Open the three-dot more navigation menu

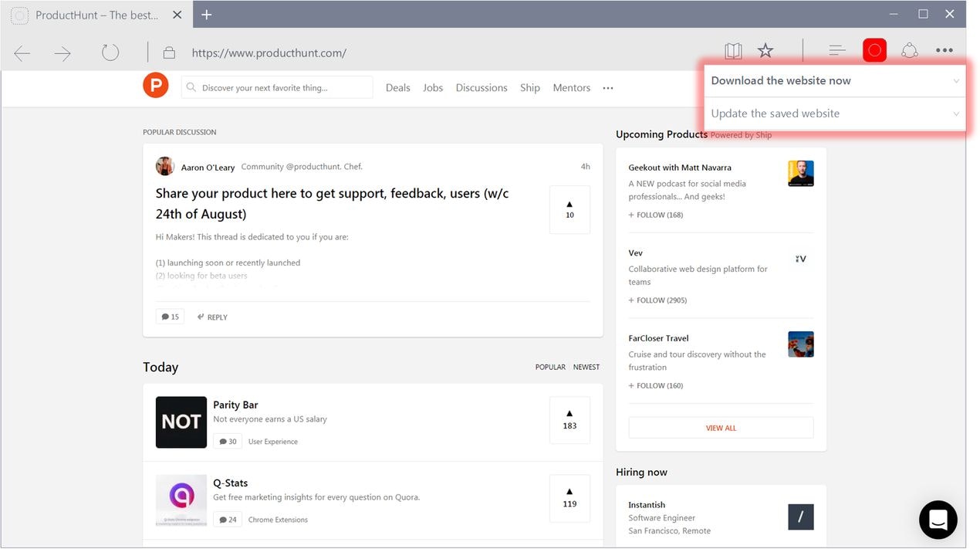click(x=608, y=88)
